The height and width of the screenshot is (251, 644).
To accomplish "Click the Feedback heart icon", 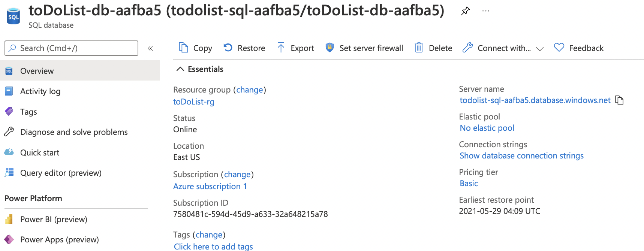I will pos(559,48).
